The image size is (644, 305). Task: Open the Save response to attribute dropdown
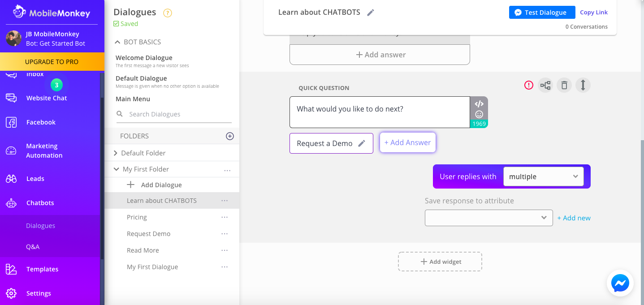tap(488, 218)
